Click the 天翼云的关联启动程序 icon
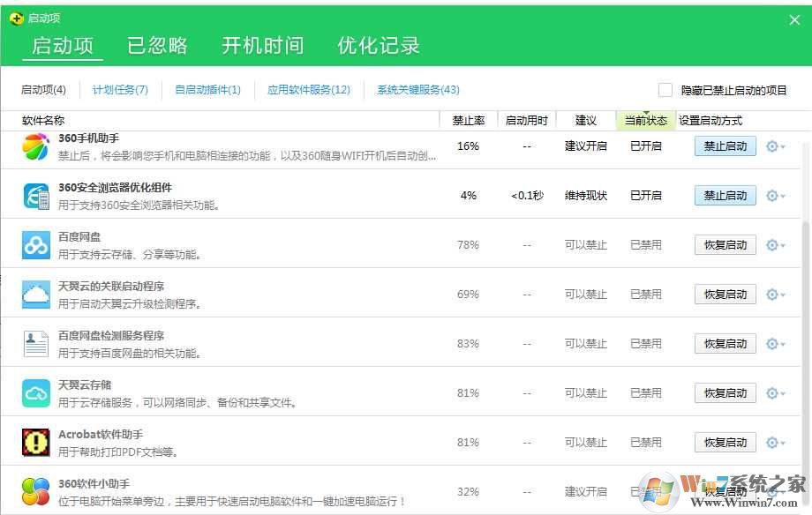Viewport: 812px width, 515px height. (x=36, y=295)
